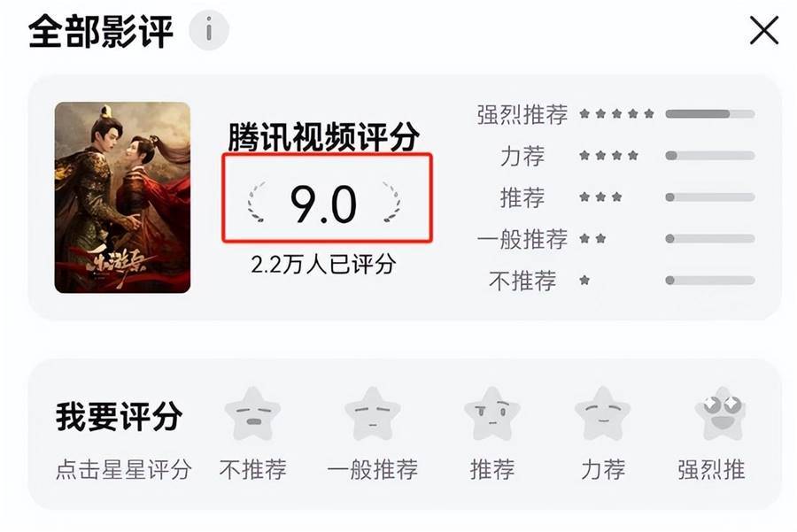
Task: Click the 强烈推荐 percentage bar
Action: 710,114
